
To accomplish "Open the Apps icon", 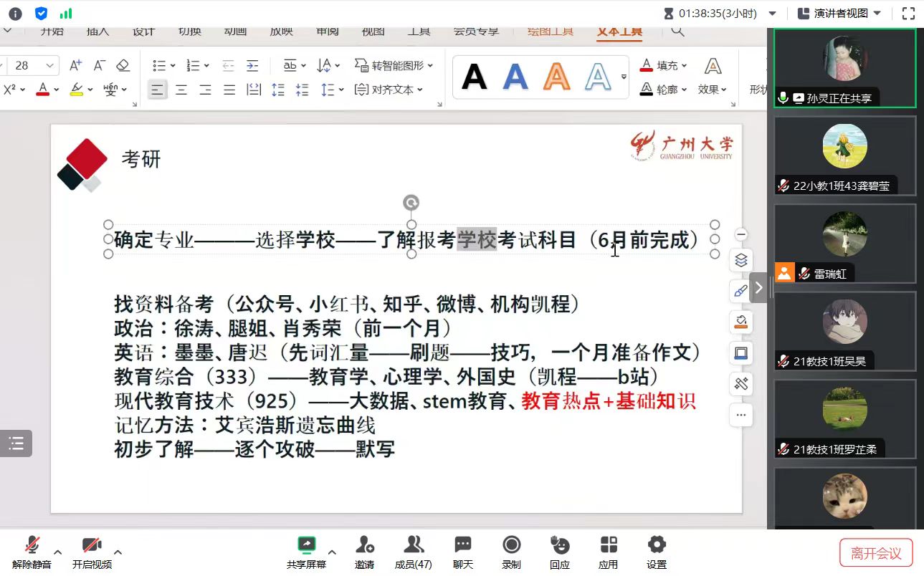I will click(x=608, y=552).
